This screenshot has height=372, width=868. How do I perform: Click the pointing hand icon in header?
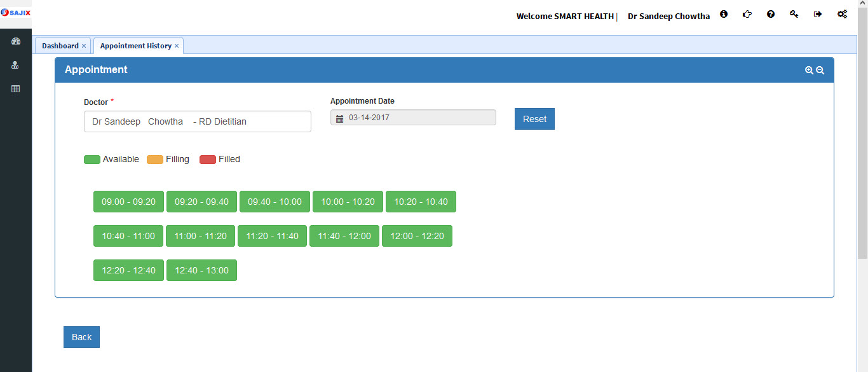[747, 14]
